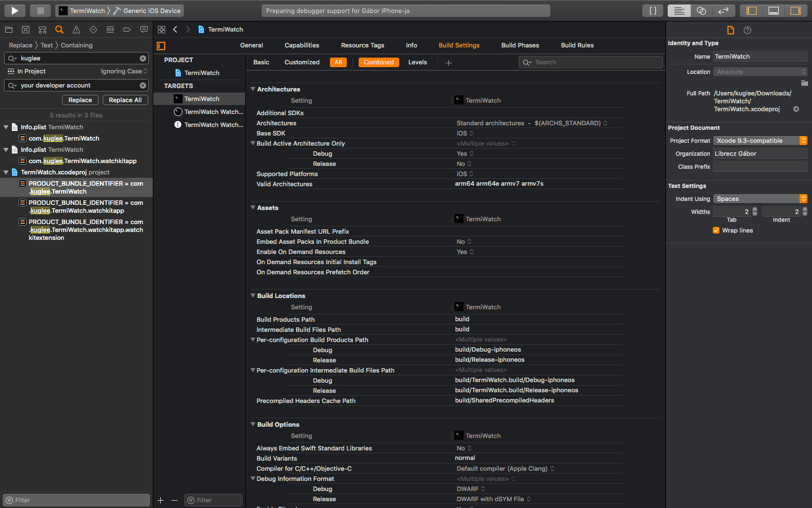Screen dimensions: 812x508
Task: Open the Build Phases tab
Action: point(520,45)
